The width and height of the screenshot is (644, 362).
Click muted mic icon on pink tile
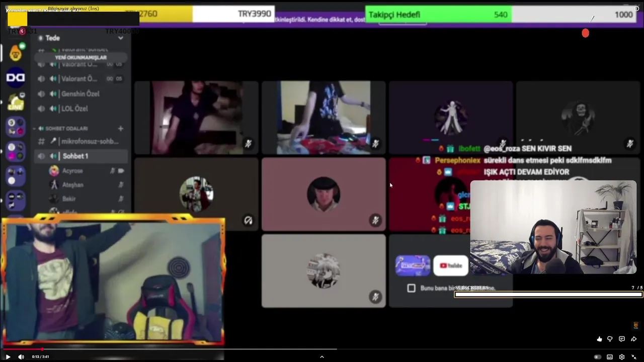375,220
